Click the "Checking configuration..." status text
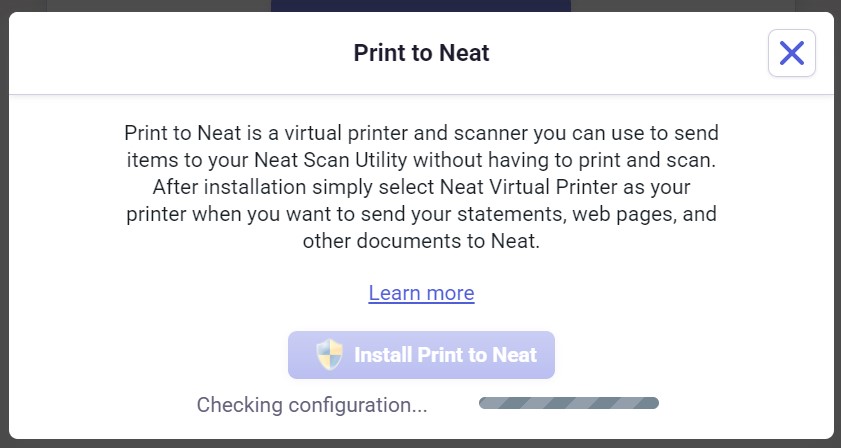The width and height of the screenshot is (841, 448). click(312, 405)
